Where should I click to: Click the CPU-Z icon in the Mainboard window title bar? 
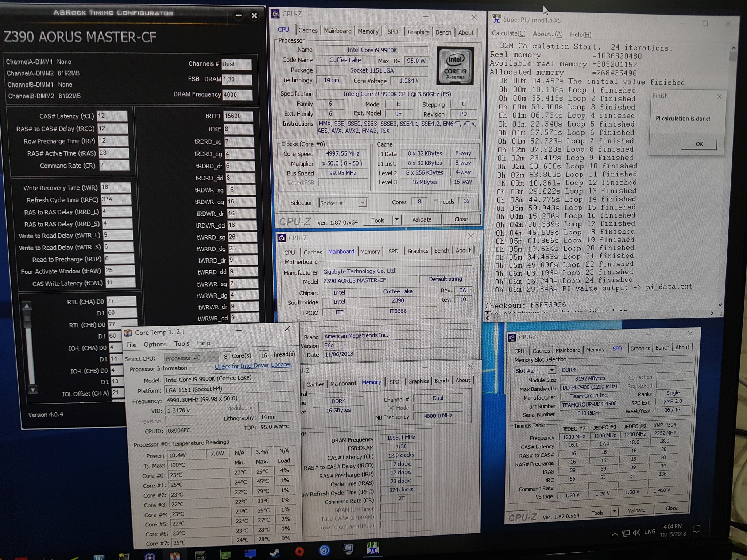coord(281,238)
